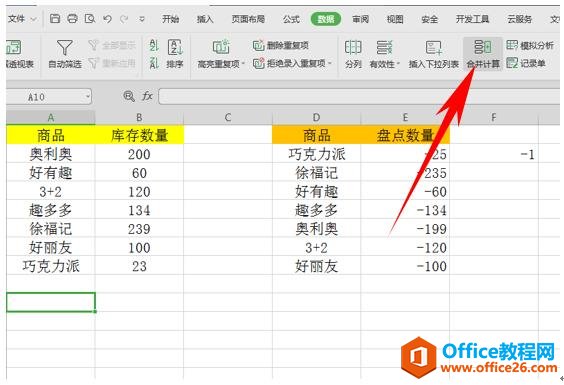The image size is (564, 385).
Task: Click the orange 盘点数量 header cell
Action: (405, 135)
